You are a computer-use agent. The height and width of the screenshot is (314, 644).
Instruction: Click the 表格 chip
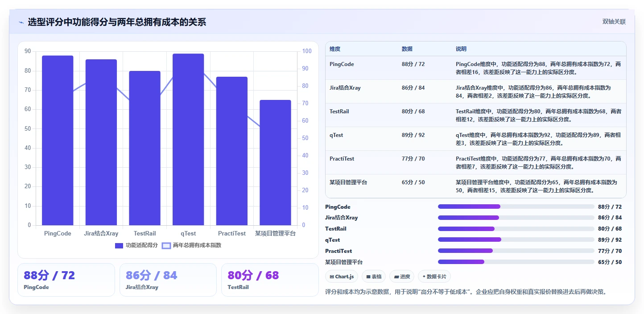[374, 277]
